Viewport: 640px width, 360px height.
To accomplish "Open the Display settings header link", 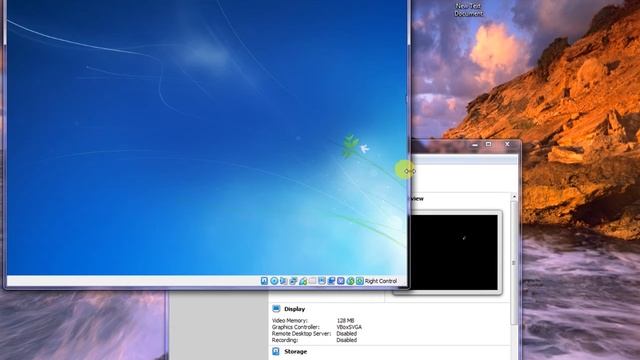I will [294, 309].
